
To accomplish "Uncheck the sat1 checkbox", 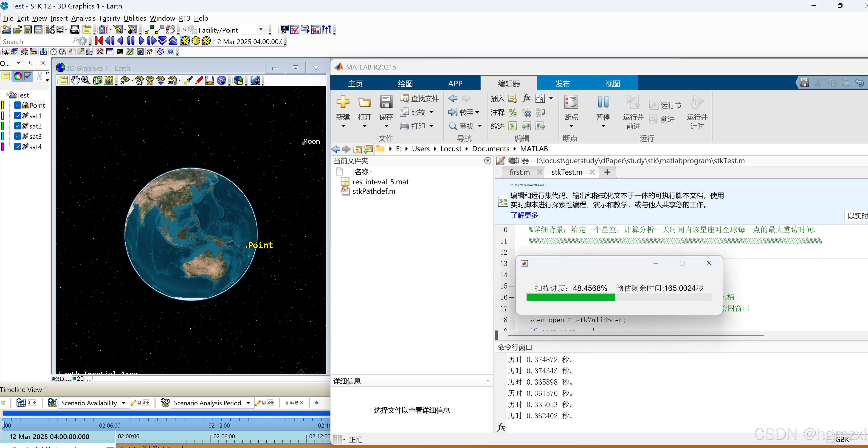I will 17,115.
